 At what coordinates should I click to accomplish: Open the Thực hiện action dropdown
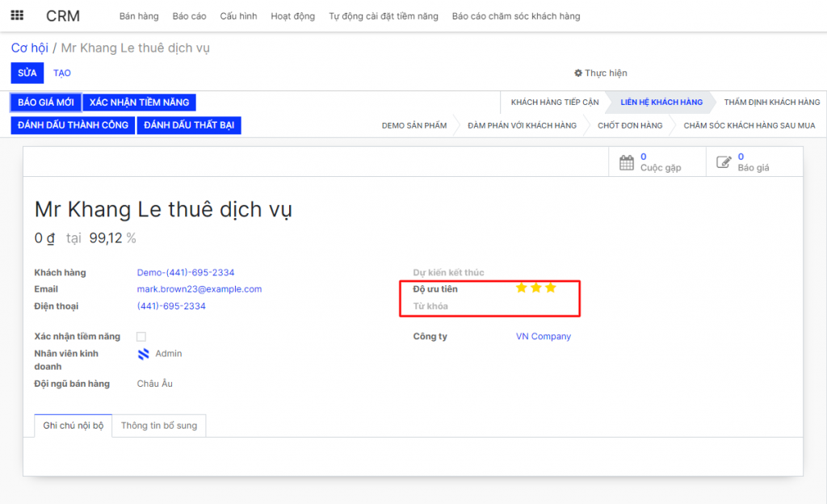coord(601,73)
